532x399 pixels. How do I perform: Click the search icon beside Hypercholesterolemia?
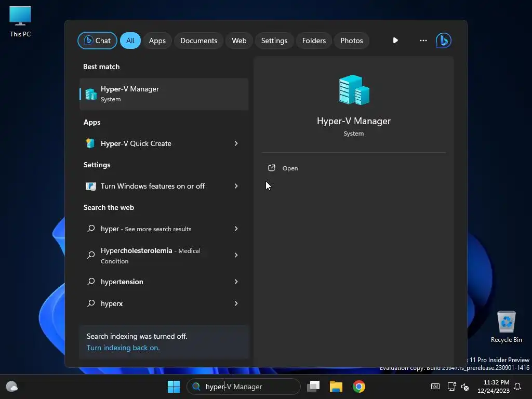(x=90, y=255)
